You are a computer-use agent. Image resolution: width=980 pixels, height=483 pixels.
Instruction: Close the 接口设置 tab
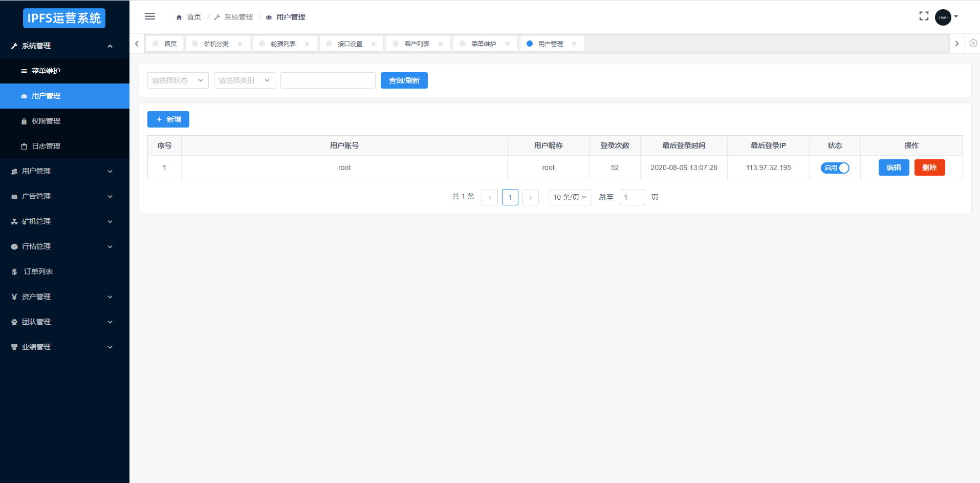click(374, 44)
